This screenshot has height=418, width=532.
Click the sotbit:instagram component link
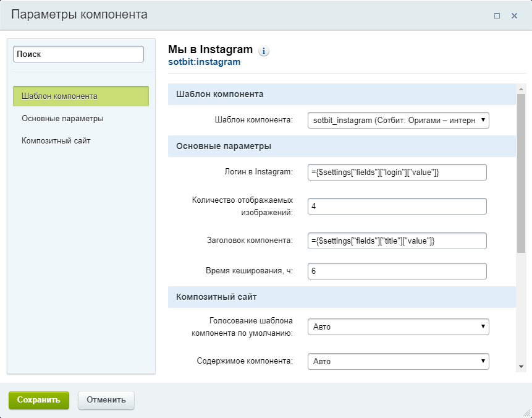point(205,62)
